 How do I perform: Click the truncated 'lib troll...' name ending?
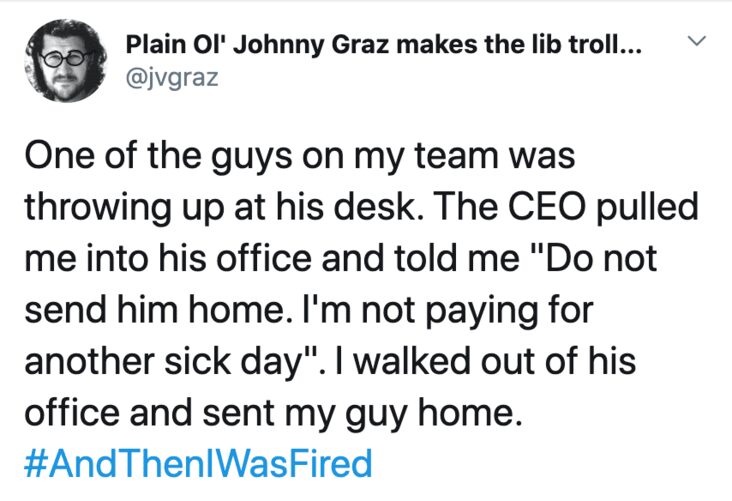pos(586,45)
